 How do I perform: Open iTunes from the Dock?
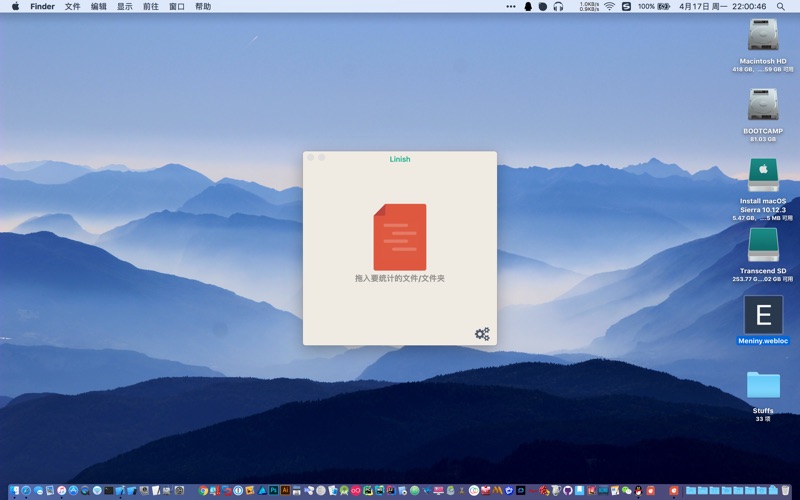[x=61, y=491]
